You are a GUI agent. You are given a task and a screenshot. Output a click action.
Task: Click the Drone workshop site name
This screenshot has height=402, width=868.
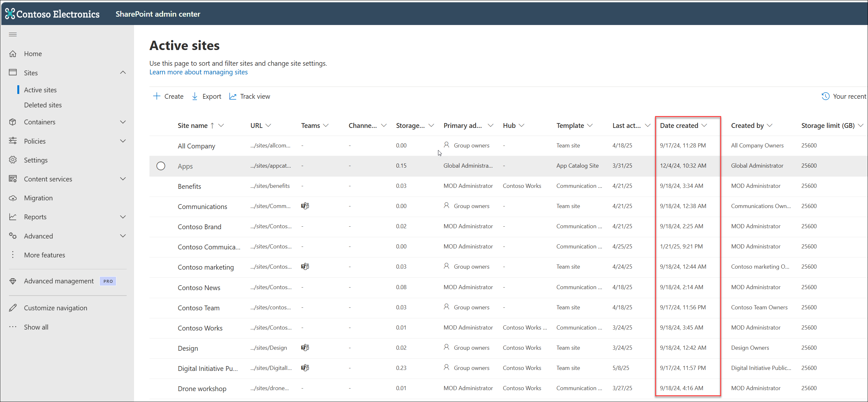202,389
